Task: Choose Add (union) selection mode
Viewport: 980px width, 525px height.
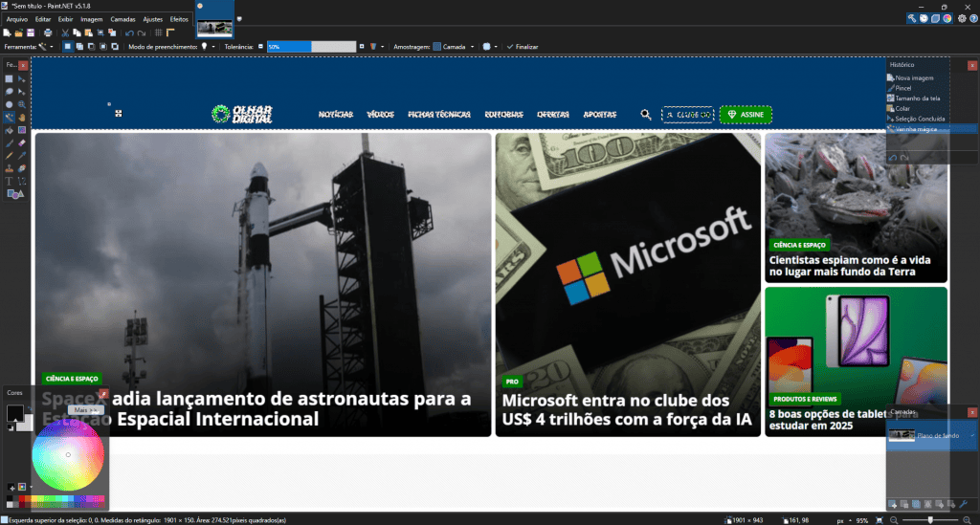Action: [79, 47]
